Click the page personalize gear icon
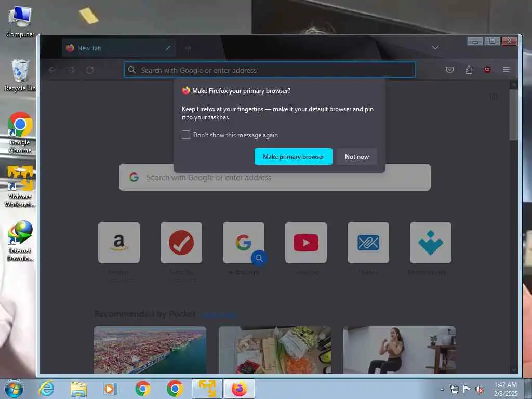Screen dimensions: 532x399 point(494,97)
